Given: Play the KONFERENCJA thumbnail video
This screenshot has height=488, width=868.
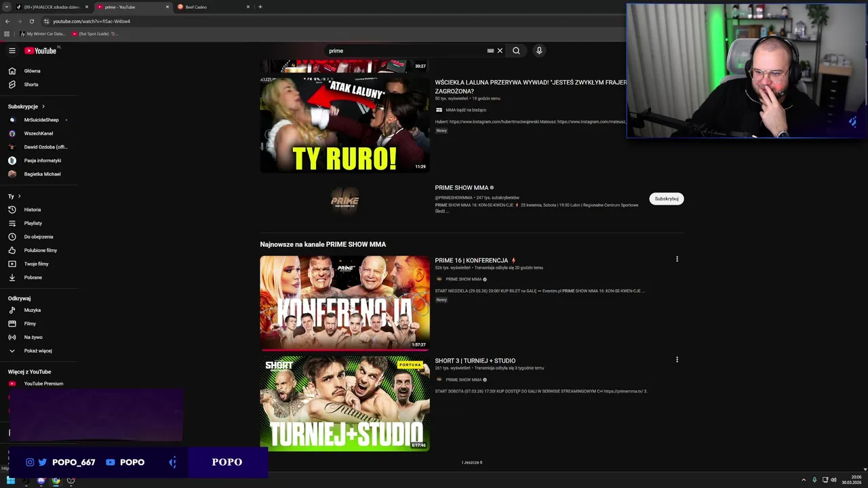Looking at the screenshot, I should pos(344,303).
